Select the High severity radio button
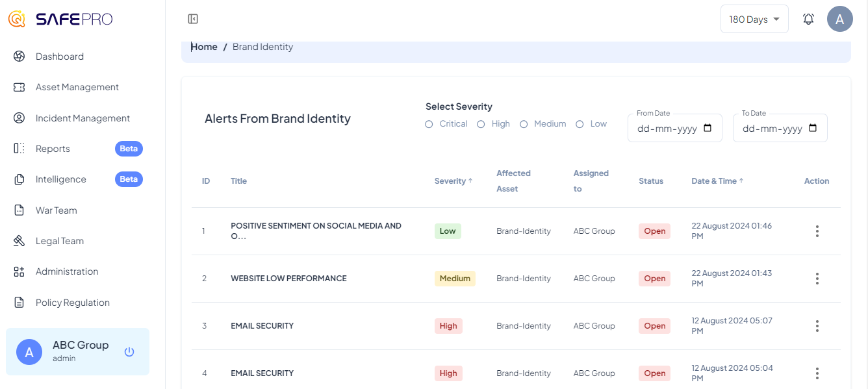 tap(481, 124)
